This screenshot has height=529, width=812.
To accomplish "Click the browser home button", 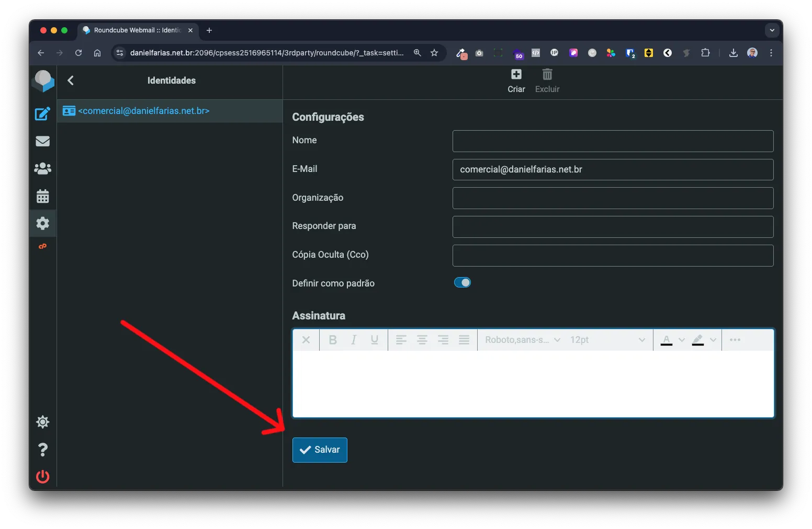I will pyautogui.click(x=97, y=53).
